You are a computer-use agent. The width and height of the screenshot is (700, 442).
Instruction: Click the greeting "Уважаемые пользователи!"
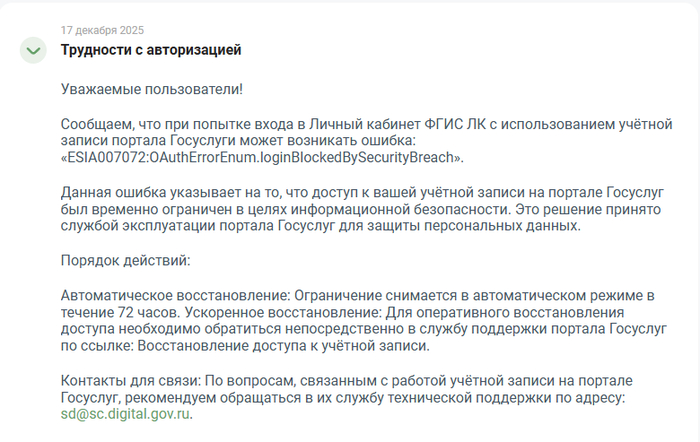(152, 89)
